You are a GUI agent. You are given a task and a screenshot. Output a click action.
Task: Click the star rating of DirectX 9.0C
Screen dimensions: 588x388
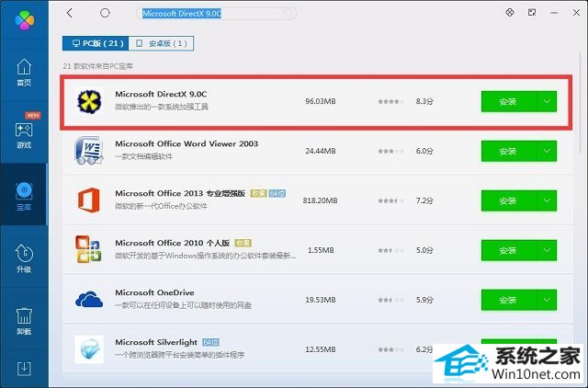coord(390,101)
